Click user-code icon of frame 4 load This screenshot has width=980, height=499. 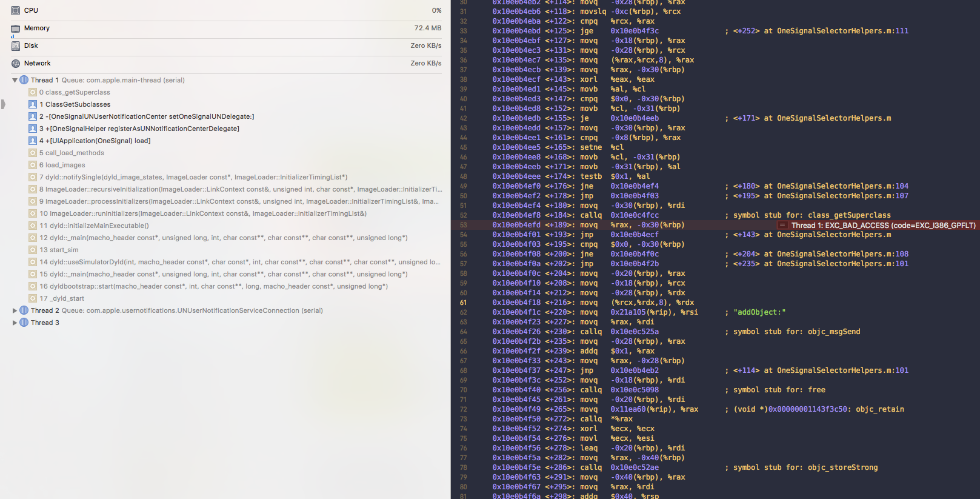(33, 141)
